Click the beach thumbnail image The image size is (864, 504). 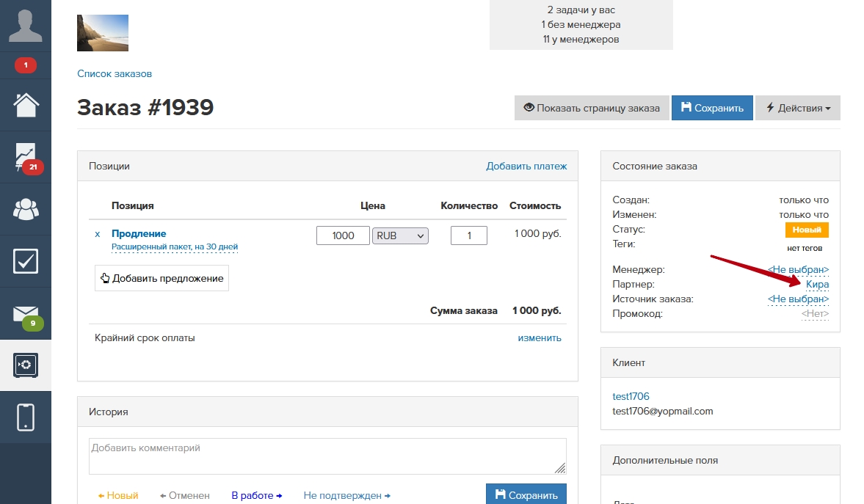(x=103, y=33)
